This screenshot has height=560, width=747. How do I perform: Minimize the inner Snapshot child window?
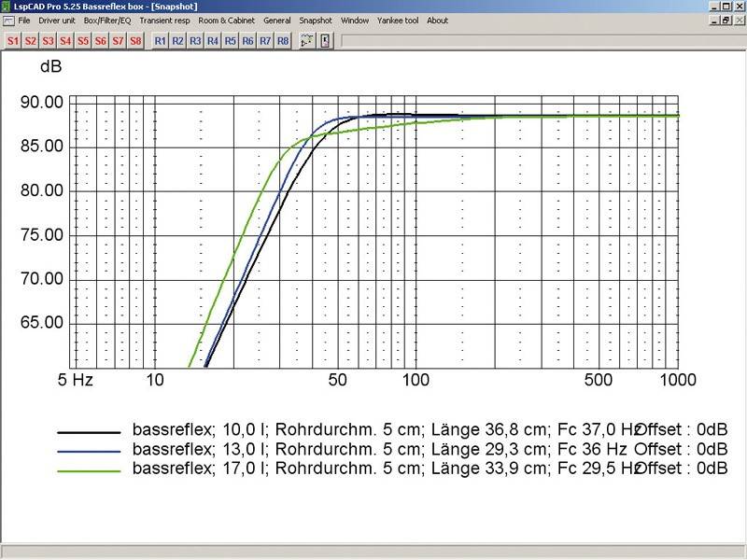point(714,21)
